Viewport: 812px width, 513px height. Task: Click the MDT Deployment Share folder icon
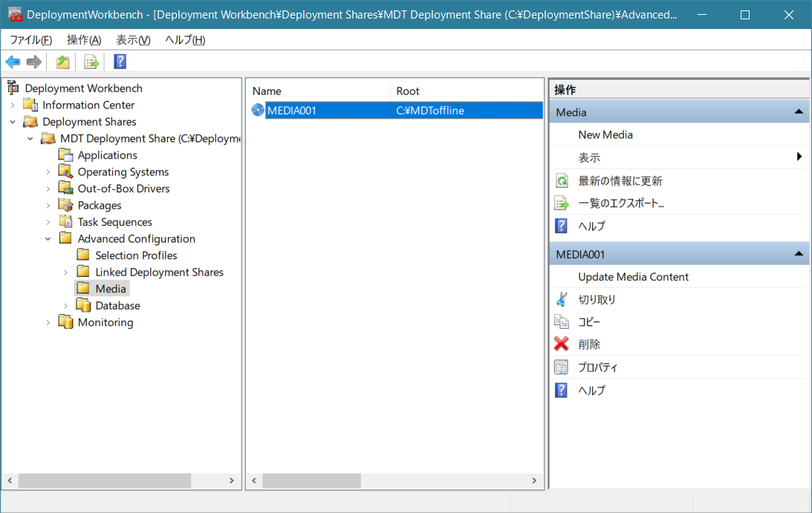pos(48,138)
